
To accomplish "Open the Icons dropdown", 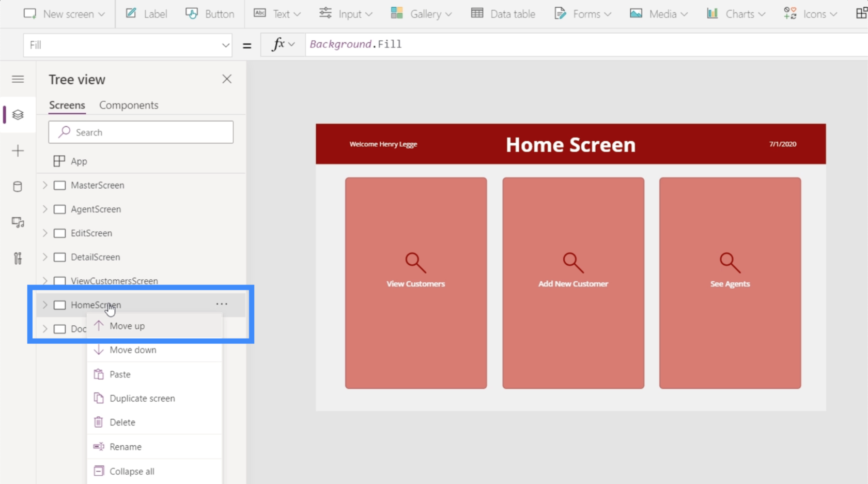I will point(810,14).
